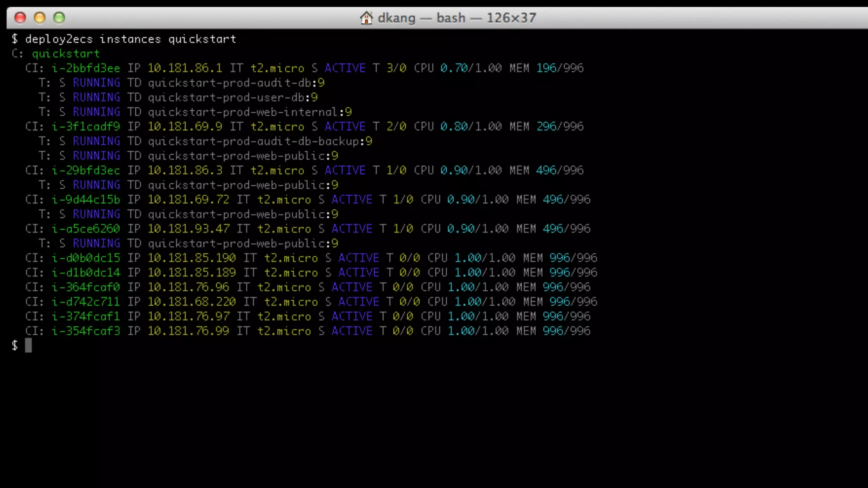Click instance ID i-d742c711
This screenshot has height=488, width=868.
coord(86,302)
